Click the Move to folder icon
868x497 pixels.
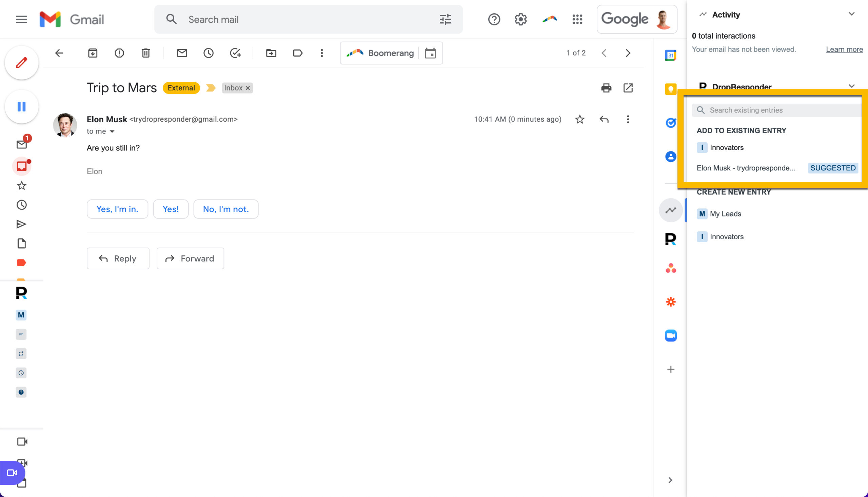point(271,53)
